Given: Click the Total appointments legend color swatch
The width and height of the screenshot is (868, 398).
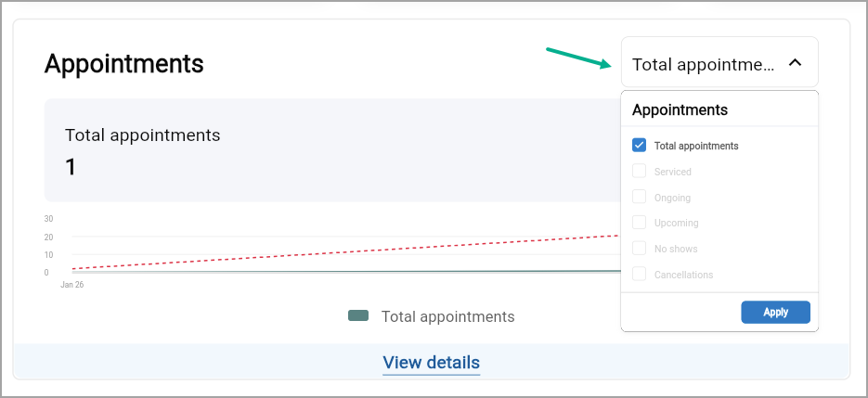Looking at the screenshot, I should tap(358, 316).
